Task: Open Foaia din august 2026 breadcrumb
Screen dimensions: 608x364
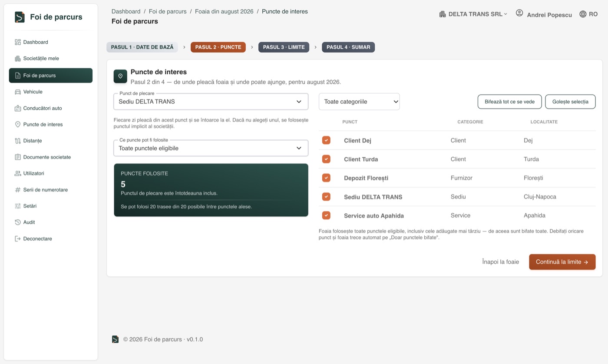Action: point(224,12)
